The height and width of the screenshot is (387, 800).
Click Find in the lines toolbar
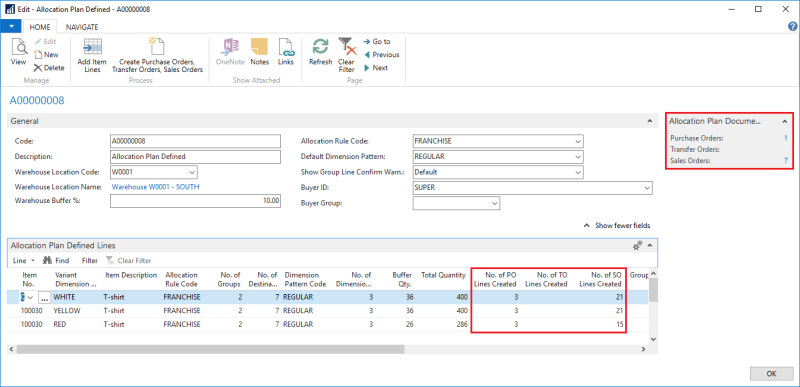(x=56, y=261)
